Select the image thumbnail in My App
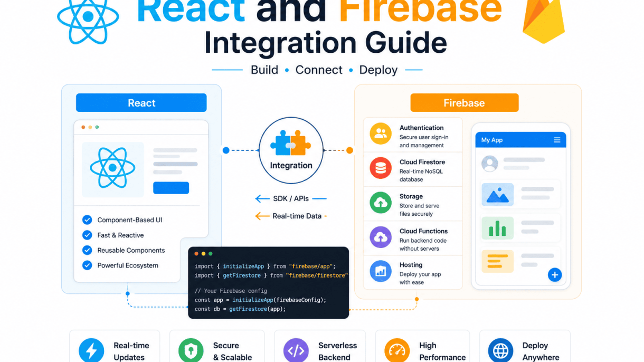Image resolution: width=644 pixels, height=362 pixels. click(x=497, y=195)
